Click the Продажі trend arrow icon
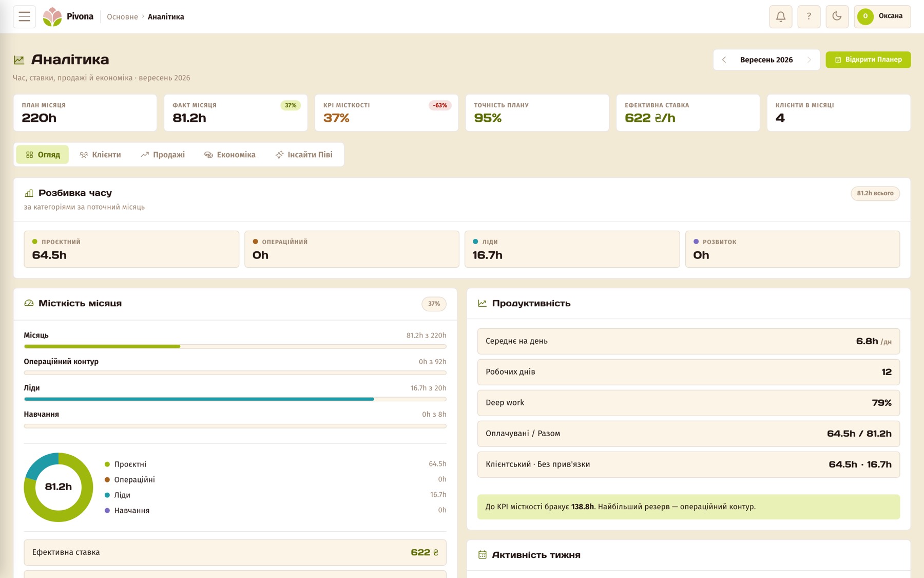 145,155
